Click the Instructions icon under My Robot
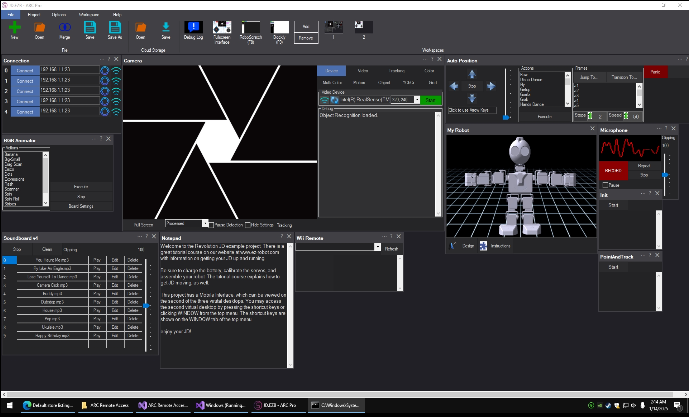This screenshot has width=689, height=417. coord(483,245)
